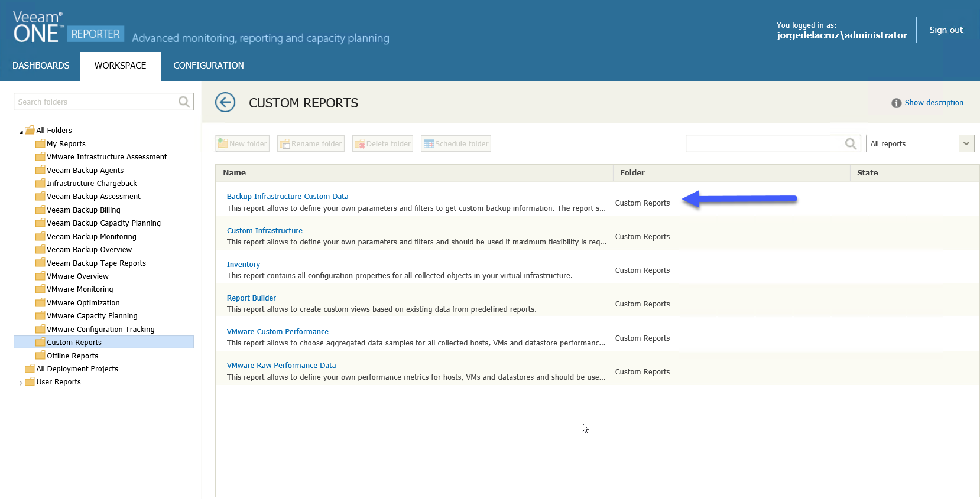Image resolution: width=980 pixels, height=499 pixels.
Task: Open the Report Builder report
Action: point(251,298)
